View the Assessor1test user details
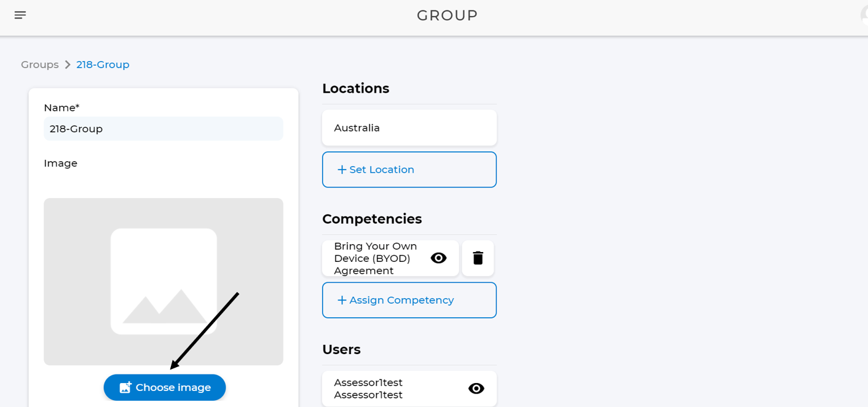 (x=476, y=389)
